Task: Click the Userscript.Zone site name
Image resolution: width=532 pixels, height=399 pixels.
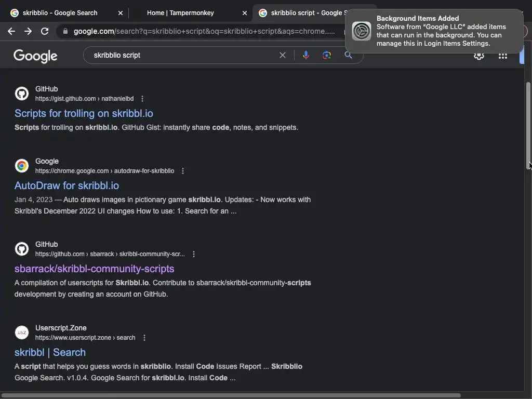Action: click(x=61, y=328)
